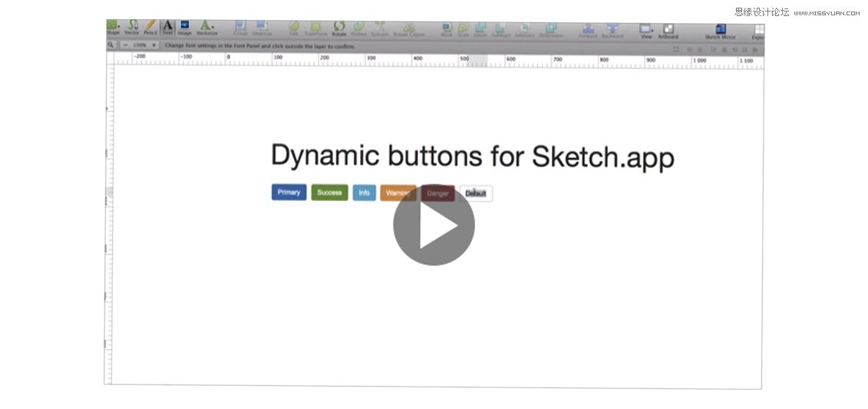
Task: Select the Vector tool
Action: tap(132, 28)
